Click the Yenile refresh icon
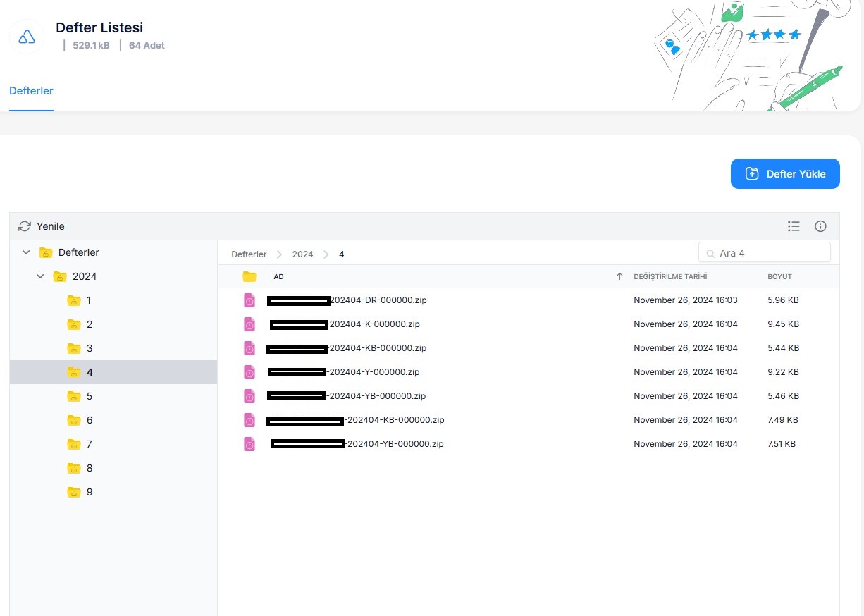Screen dimensions: 864x616 25,226
